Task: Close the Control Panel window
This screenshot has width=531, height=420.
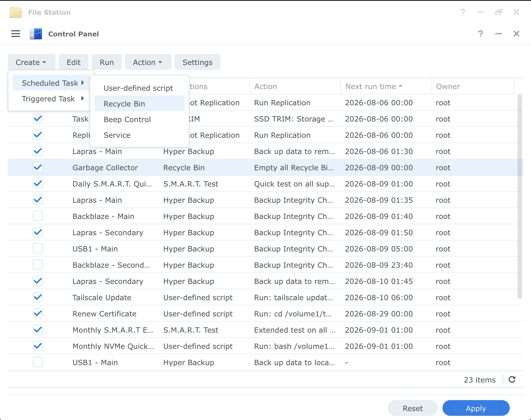Action: tap(516, 34)
